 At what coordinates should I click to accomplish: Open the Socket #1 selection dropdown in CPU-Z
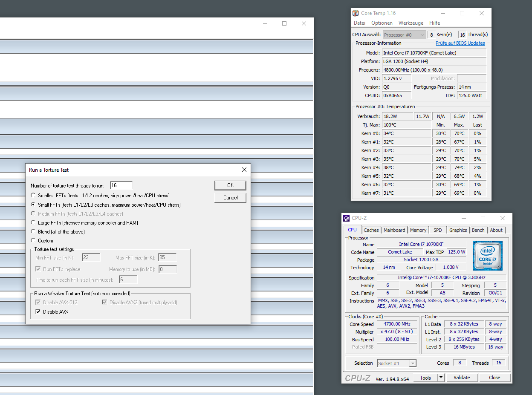(x=396, y=363)
